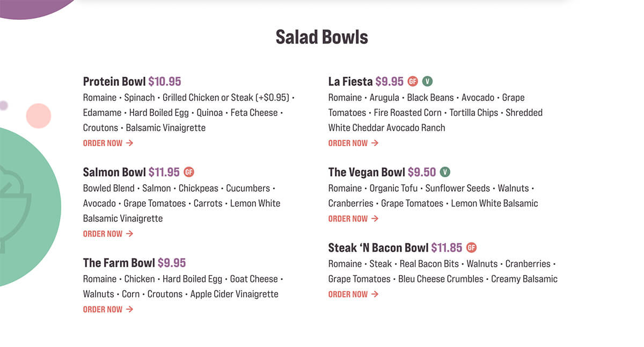Click The Vegan Bowl $9.50 price

coord(422,172)
